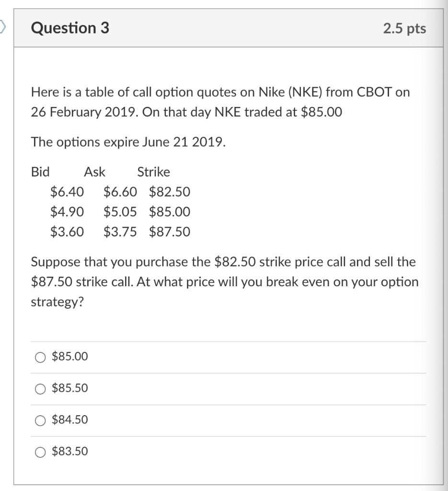
Task: Click the options expire June 21 line
Action: coord(128,142)
